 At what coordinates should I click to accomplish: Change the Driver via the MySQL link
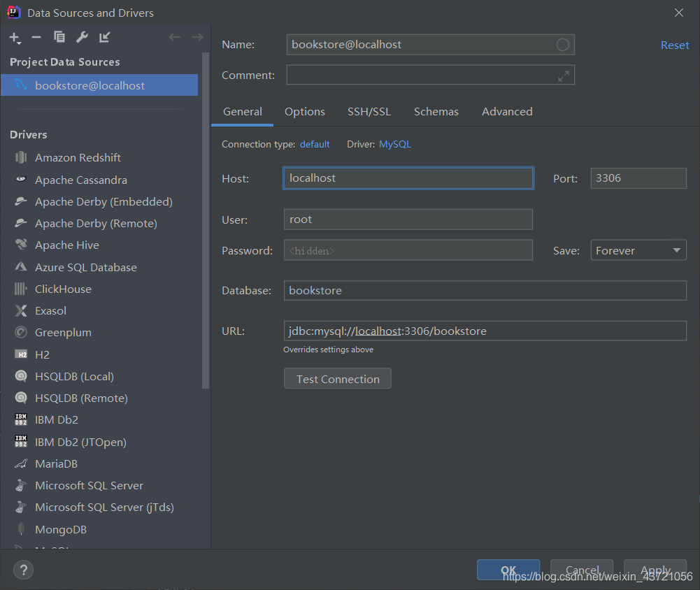click(x=395, y=144)
